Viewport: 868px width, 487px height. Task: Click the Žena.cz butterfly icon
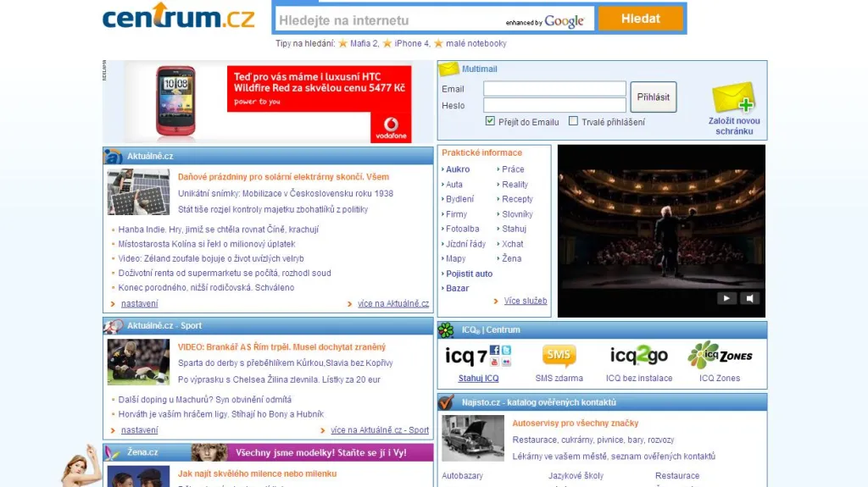(113, 452)
